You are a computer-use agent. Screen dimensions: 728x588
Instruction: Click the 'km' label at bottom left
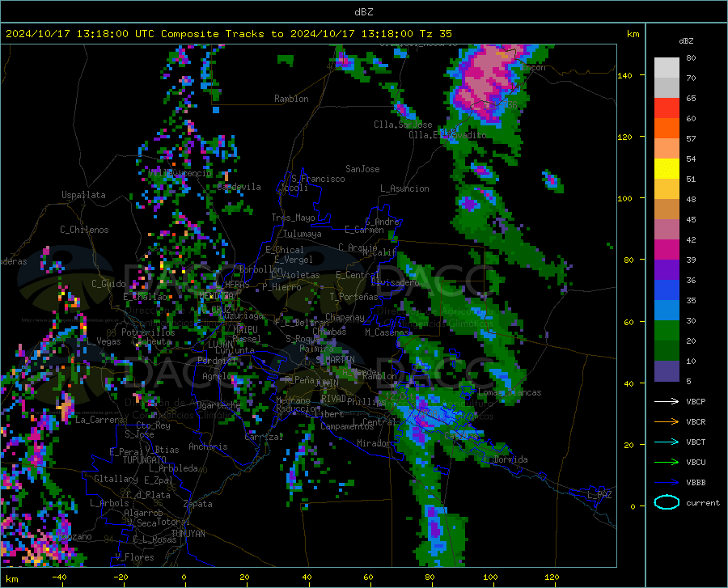(x=11, y=579)
